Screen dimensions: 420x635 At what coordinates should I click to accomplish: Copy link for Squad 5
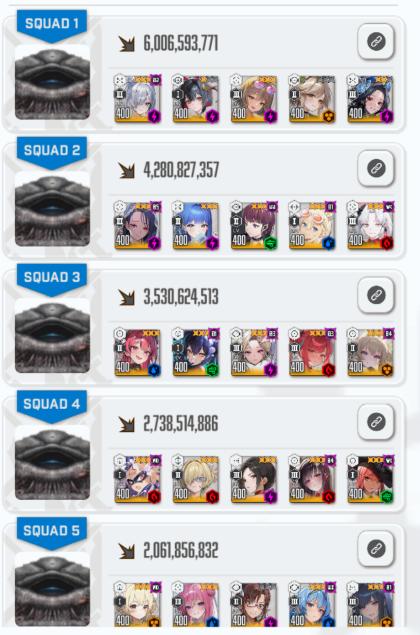pyautogui.click(x=376, y=549)
